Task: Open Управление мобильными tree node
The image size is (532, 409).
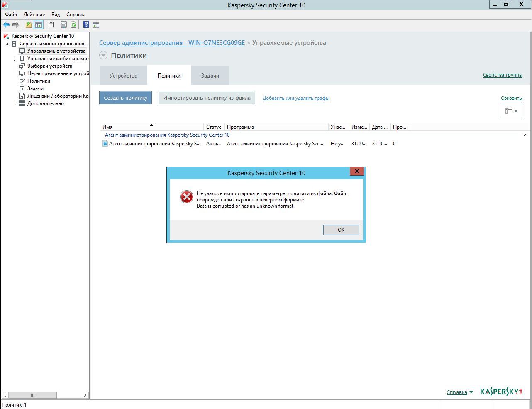Action: click(57, 59)
